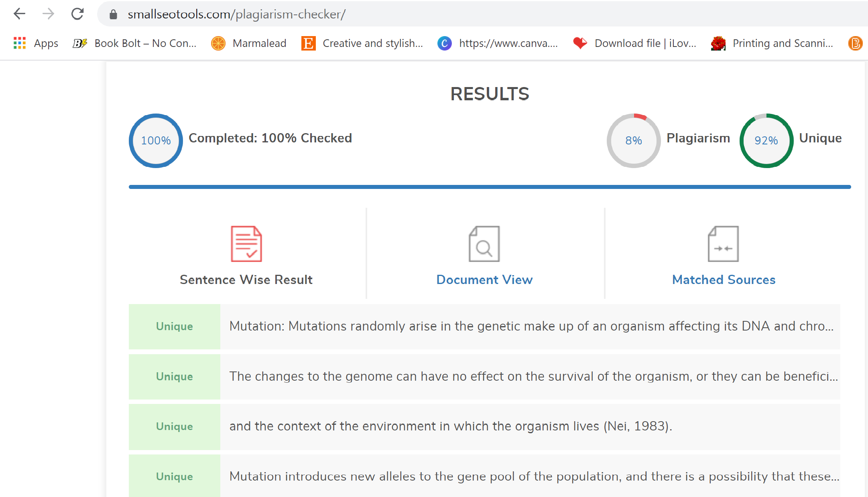The height and width of the screenshot is (497, 868).
Task: Click the Document View label link
Action: pyautogui.click(x=484, y=279)
